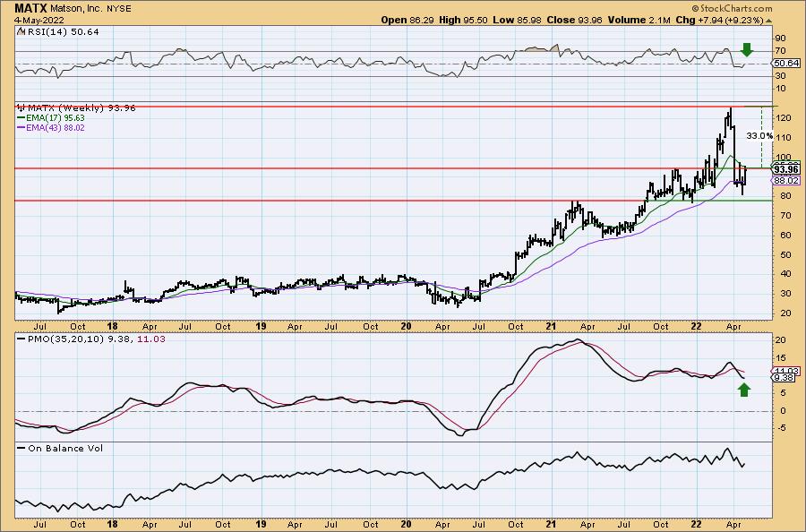Click the 70 label on the RSI axis

[781, 51]
